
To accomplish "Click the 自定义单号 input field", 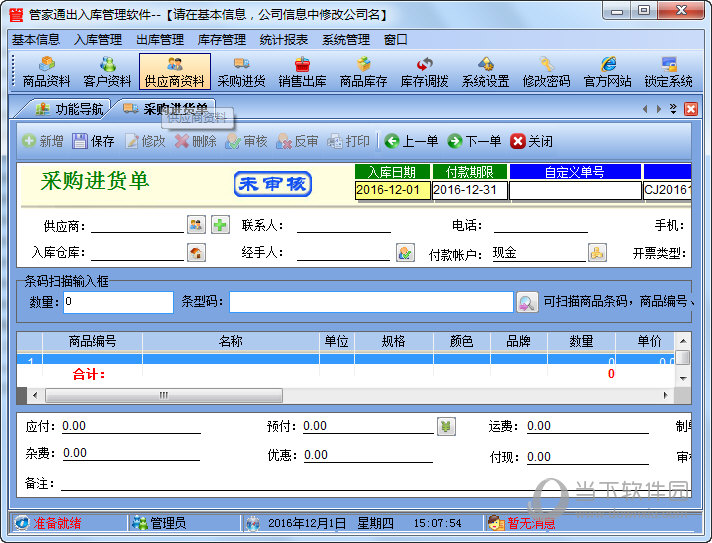I will 575,190.
